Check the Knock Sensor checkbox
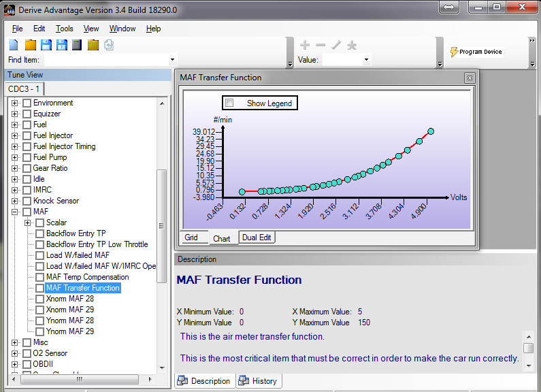This screenshot has width=541, height=392. point(27,201)
